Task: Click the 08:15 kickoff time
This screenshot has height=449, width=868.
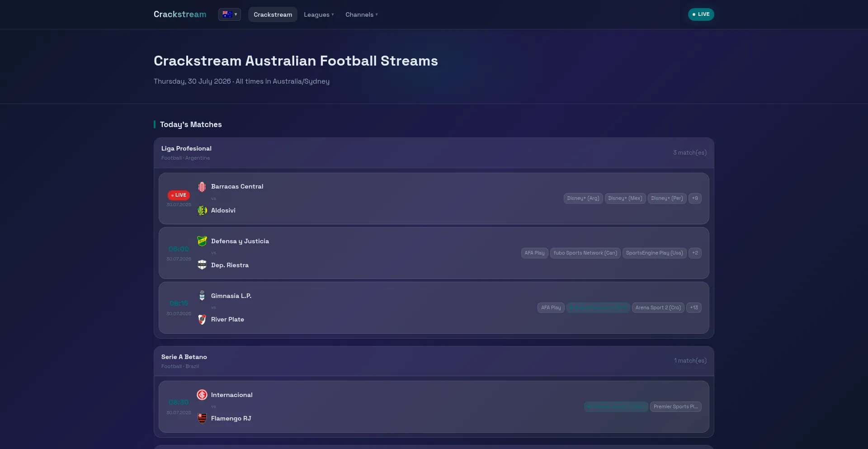Action: tap(179, 303)
